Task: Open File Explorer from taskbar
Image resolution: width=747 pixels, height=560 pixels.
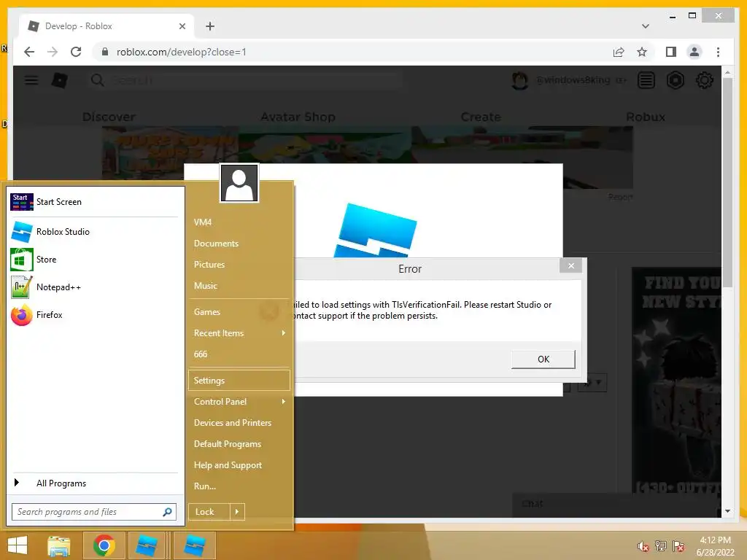Action: (58, 545)
